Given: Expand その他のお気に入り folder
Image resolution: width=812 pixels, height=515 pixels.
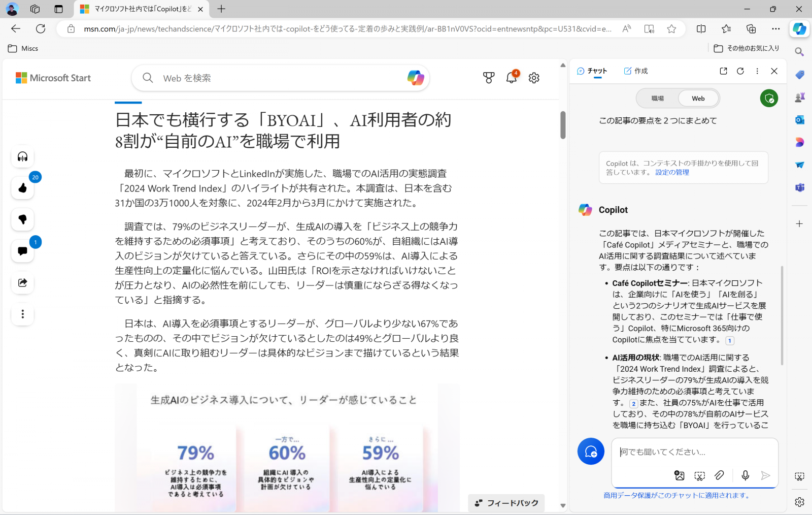Looking at the screenshot, I should pyautogui.click(x=746, y=48).
